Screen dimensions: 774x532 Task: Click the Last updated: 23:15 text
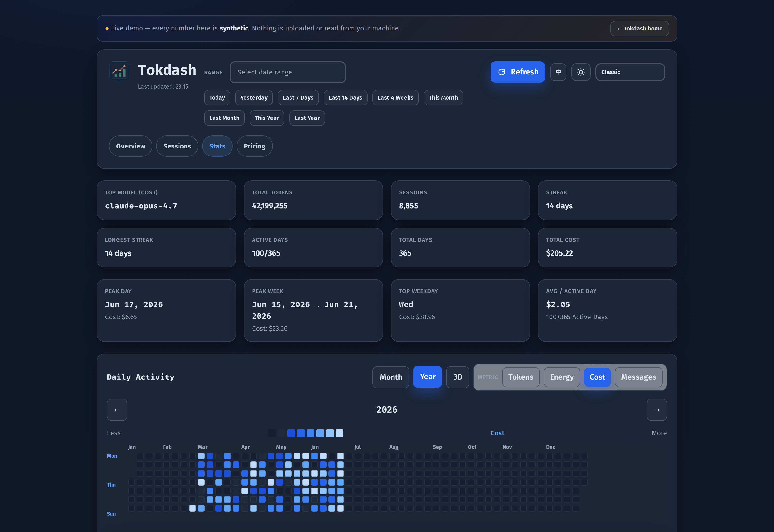coord(163,87)
